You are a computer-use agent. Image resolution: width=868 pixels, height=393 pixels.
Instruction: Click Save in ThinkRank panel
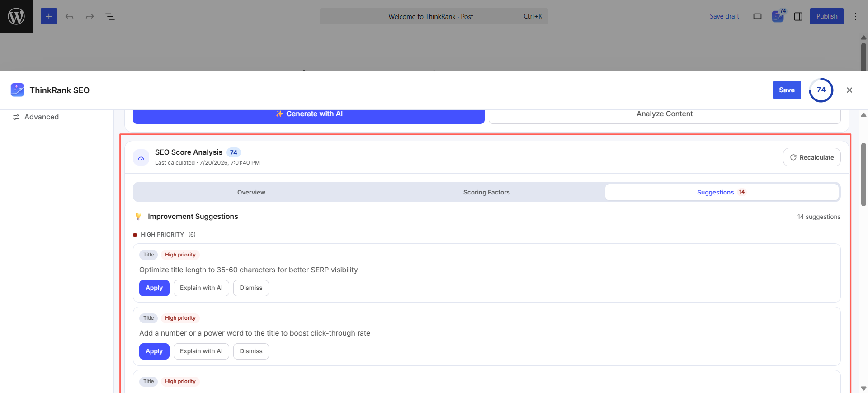point(787,90)
